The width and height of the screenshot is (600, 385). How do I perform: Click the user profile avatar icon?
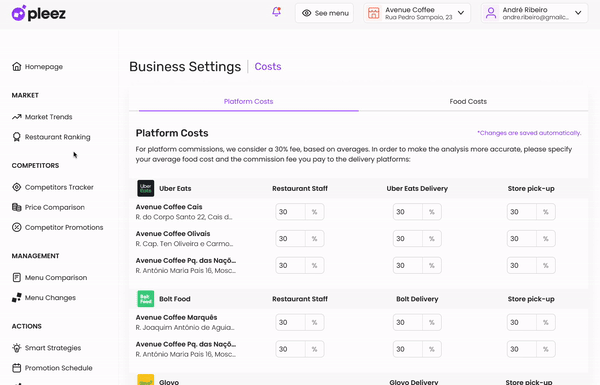[491, 13]
